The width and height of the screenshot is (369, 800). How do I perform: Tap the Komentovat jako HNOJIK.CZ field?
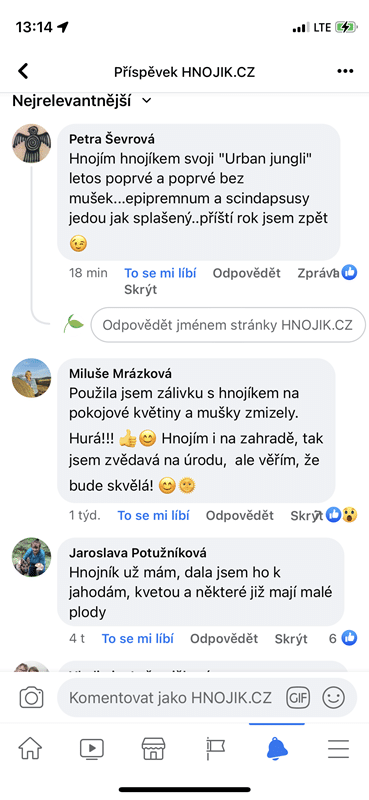[x=171, y=697]
